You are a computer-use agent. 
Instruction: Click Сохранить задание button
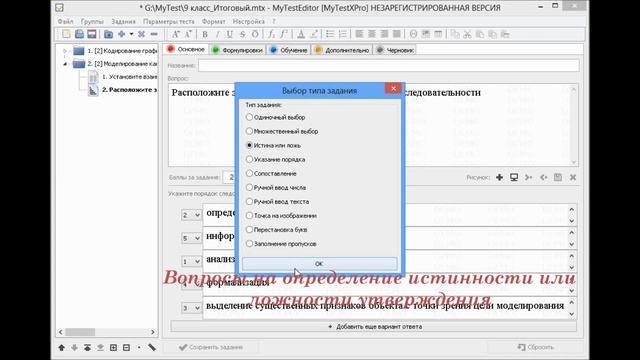211,347
